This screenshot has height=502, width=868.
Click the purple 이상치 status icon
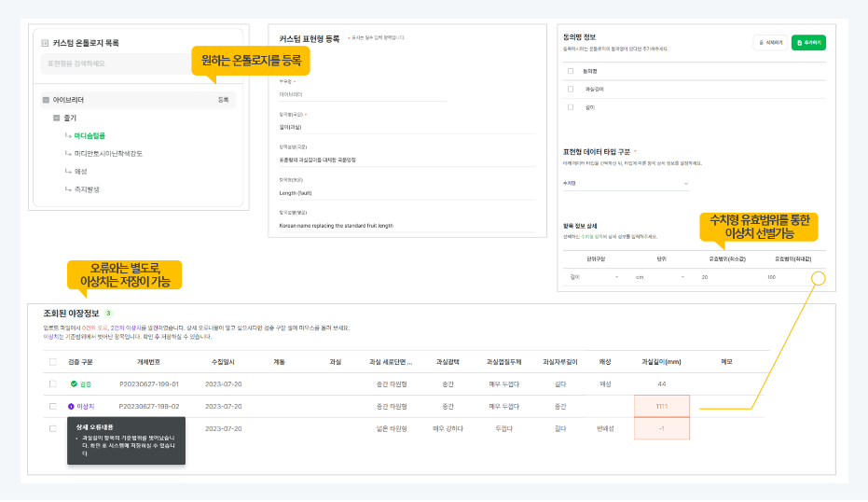coord(71,407)
